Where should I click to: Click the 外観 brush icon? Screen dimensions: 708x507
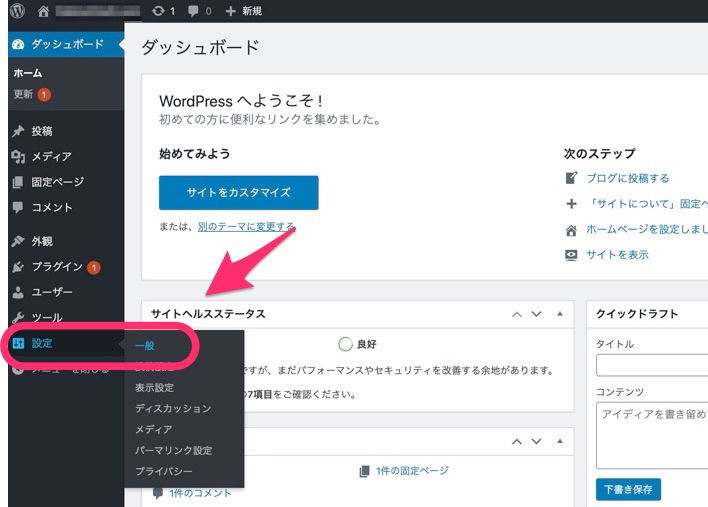click(x=18, y=241)
